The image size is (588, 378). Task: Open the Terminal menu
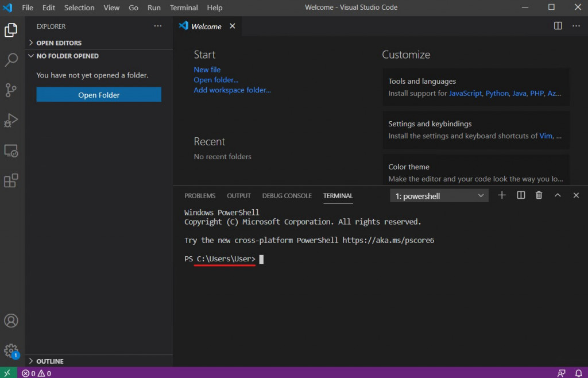click(x=184, y=7)
